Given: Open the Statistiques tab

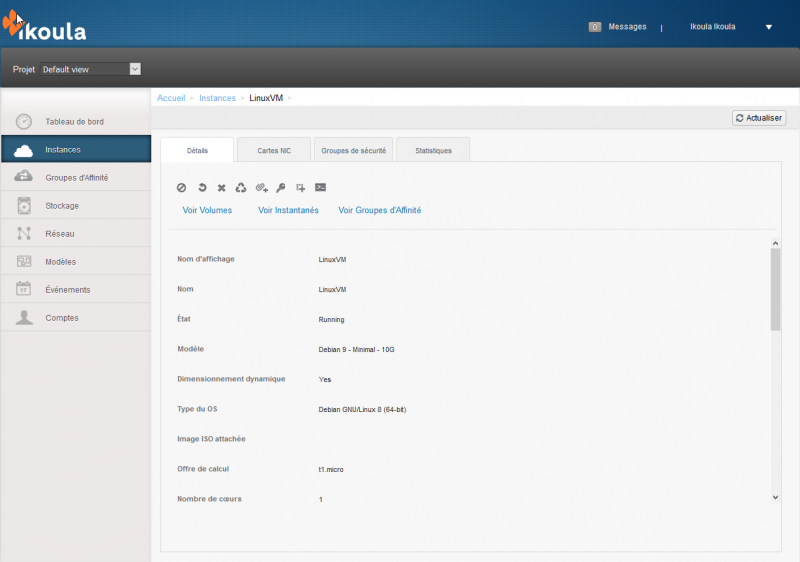Looking at the screenshot, I should (433, 150).
